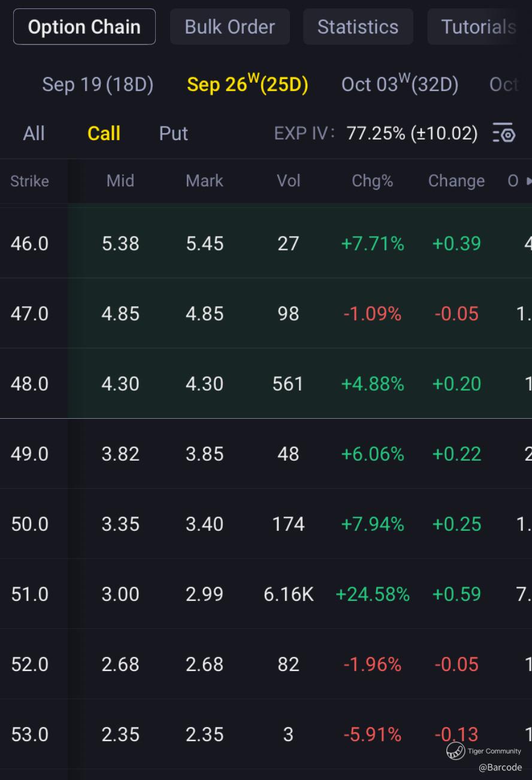Screen dimensions: 532x780
Task: Click the Strike column header
Action: (x=29, y=181)
